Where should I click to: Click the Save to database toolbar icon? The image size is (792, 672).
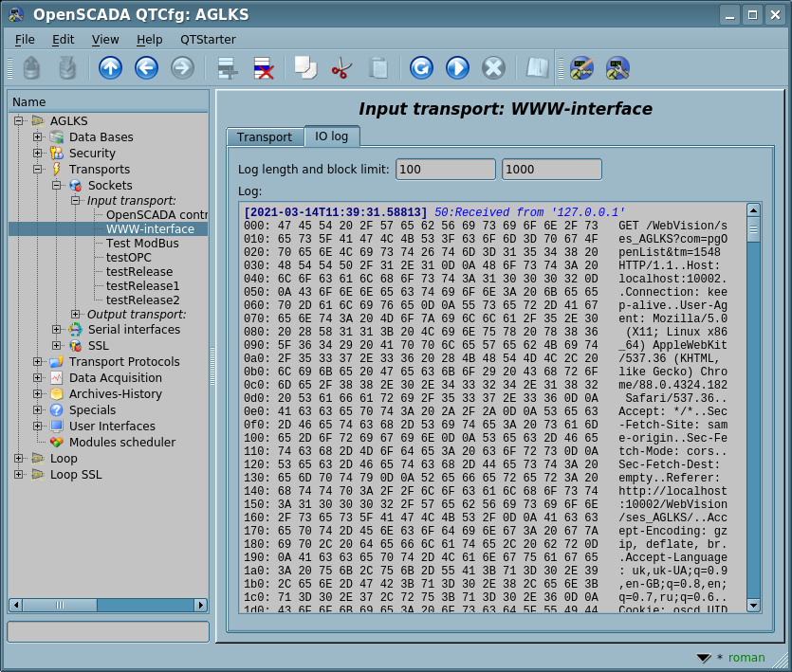click(x=67, y=68)
